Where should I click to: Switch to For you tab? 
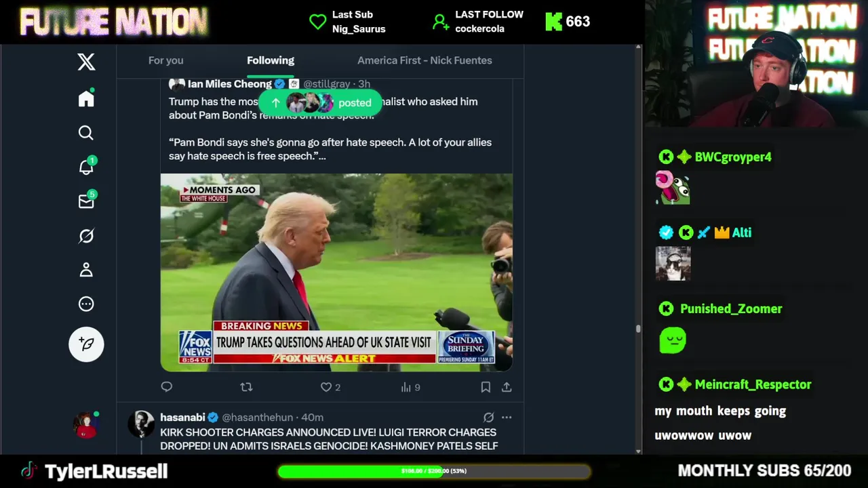coord(166,60)
